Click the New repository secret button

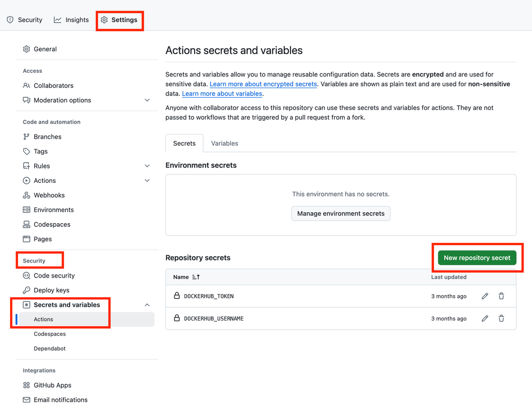coord(477,257)
